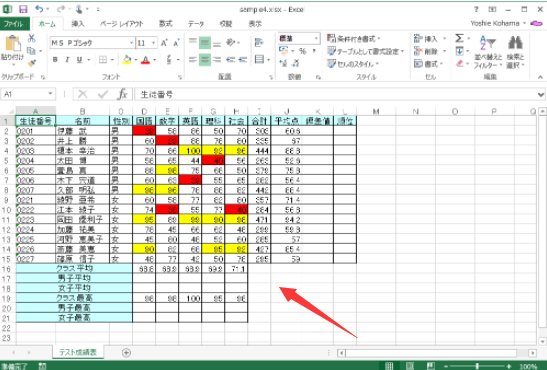Switch to the 挿入 ribbon tab
547x370 pixels.
coord(78,24)
